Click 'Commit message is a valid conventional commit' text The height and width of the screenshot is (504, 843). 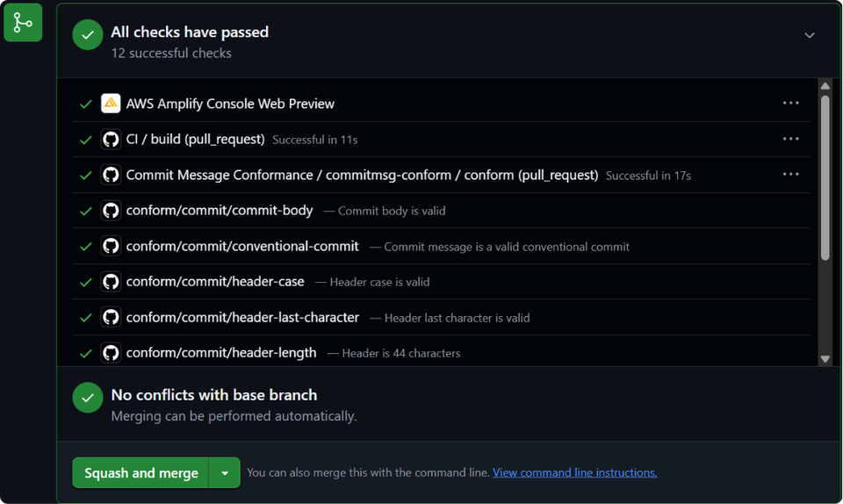[507, 247]
